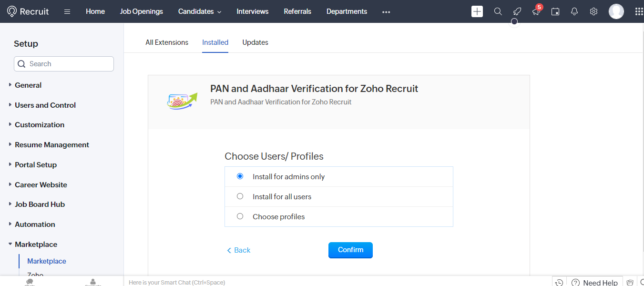Switch to the All Extensions tab
This screenshot has width=644, height=286.
click(x=167, y=42)
